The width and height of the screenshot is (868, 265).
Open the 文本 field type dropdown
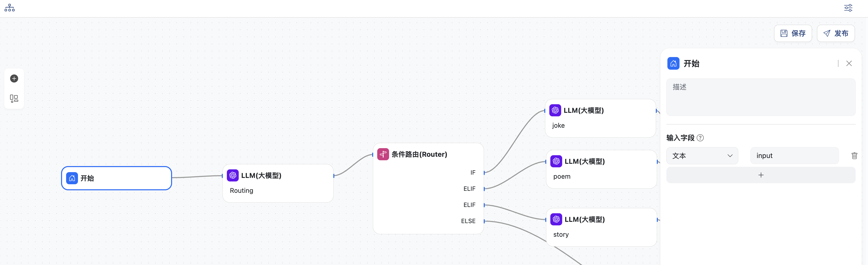tap(702, 156)
